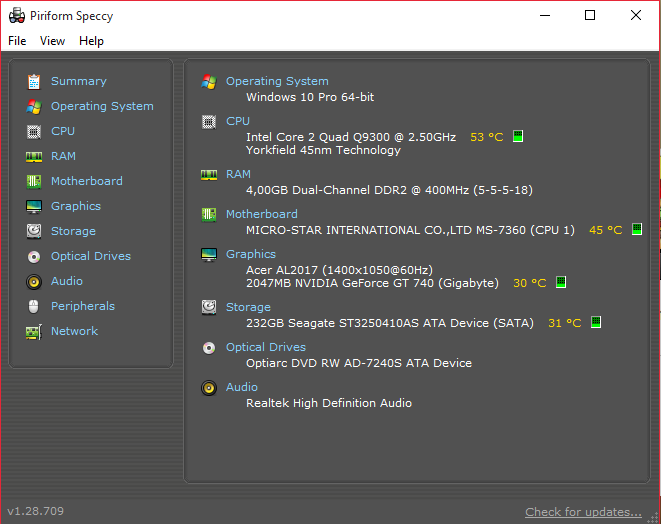This screenshot has width=661, height=524.
Task: Click Storage heading link in main panel
Action: [x=248, y=307]
